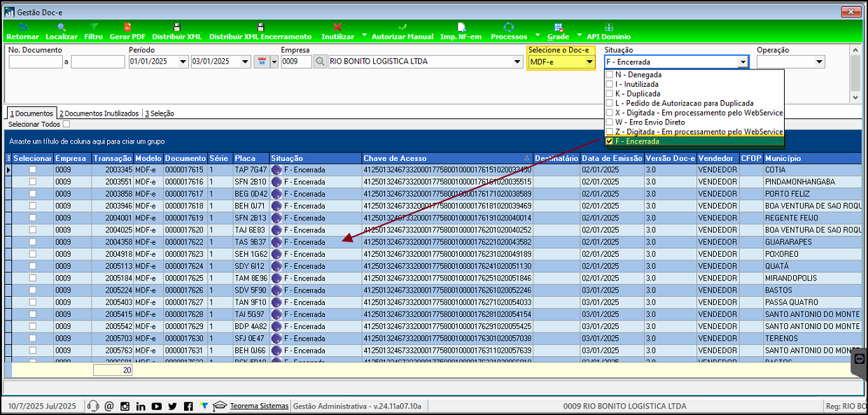Screen dimensions: 868x415
Task: Click the Empresa magnifier lookup icon
Action: coord(320,62)
